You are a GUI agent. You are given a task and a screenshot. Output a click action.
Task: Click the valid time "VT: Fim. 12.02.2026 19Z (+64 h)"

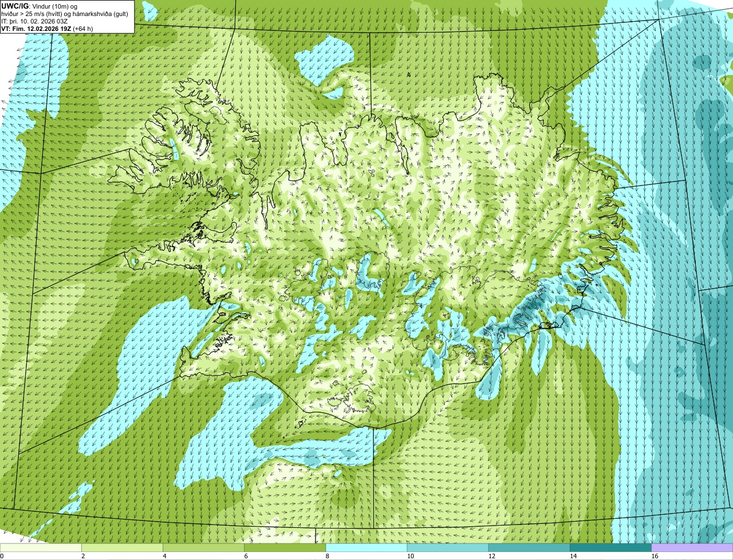click(x=47, y=28)
